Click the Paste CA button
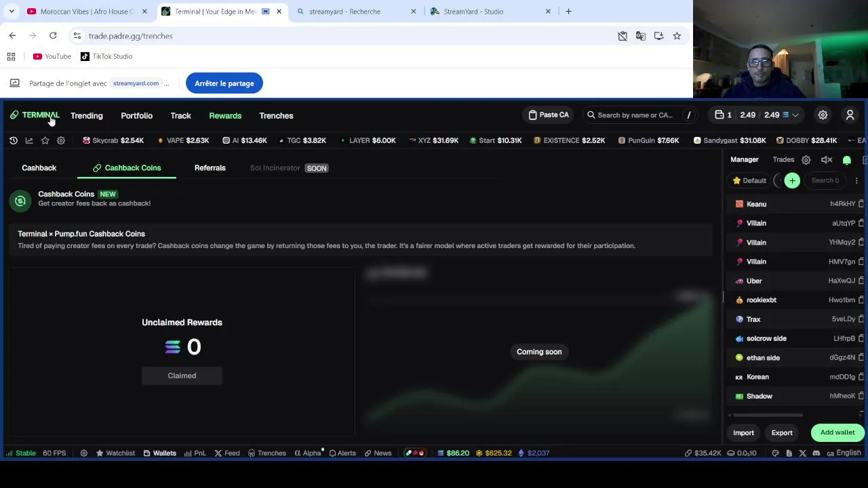The width and height of the screenshot is (868, 488). click(549, 115)
